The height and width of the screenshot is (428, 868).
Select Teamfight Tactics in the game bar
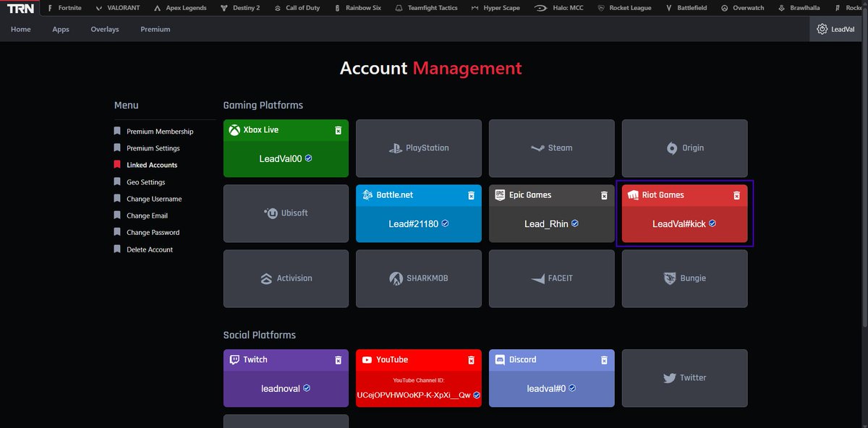(x=426, y=8)
